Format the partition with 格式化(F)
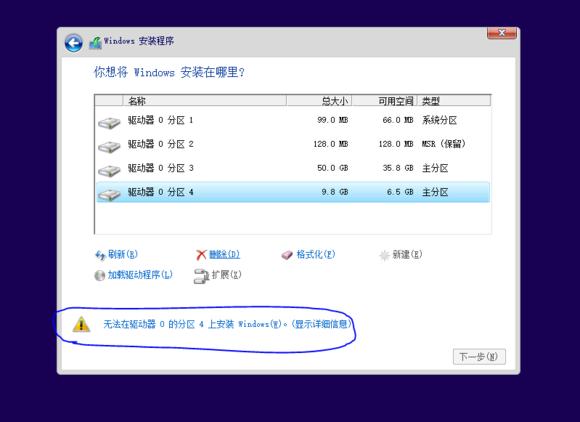The width and height of the screenshot is (580, 422). click(x=316, y=254)
